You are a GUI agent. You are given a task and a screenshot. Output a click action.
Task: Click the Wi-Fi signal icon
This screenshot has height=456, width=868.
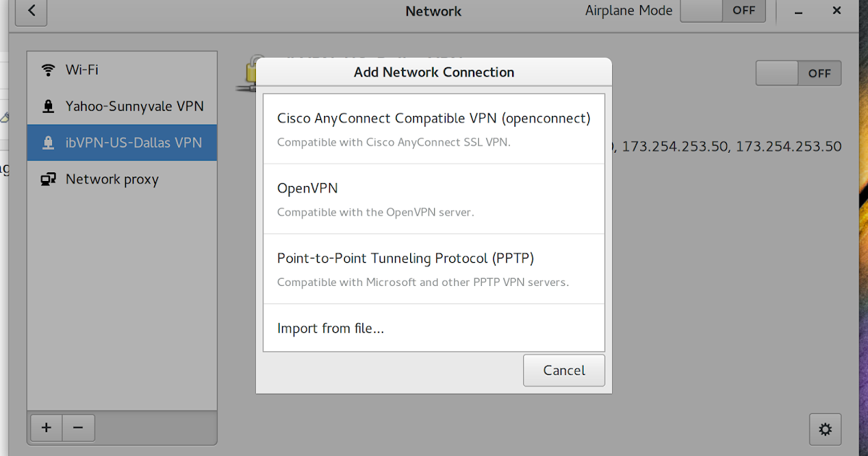pos(48,69)
